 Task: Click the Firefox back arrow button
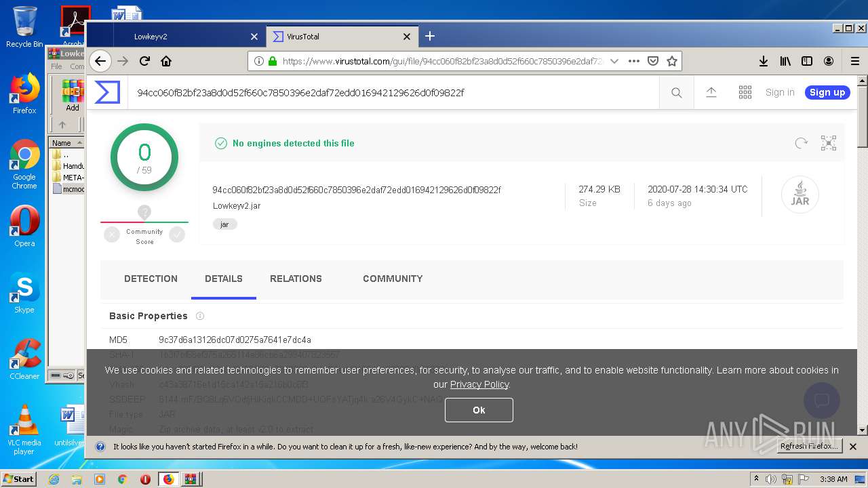(100, 61)
